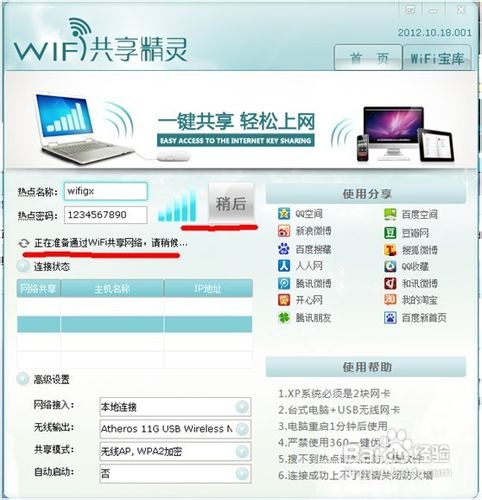
Task: Click the 稍后 button
Action: coord(231,203)
